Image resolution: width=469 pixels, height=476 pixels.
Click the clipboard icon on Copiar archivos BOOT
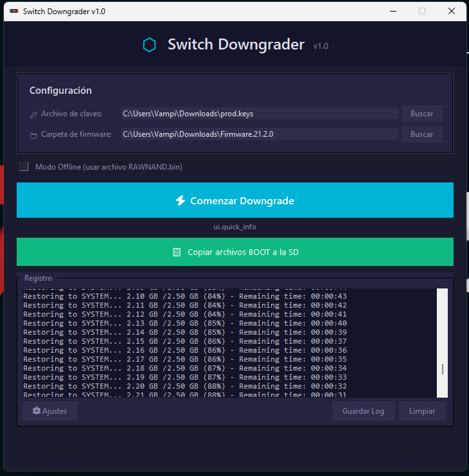coord(177,252)
